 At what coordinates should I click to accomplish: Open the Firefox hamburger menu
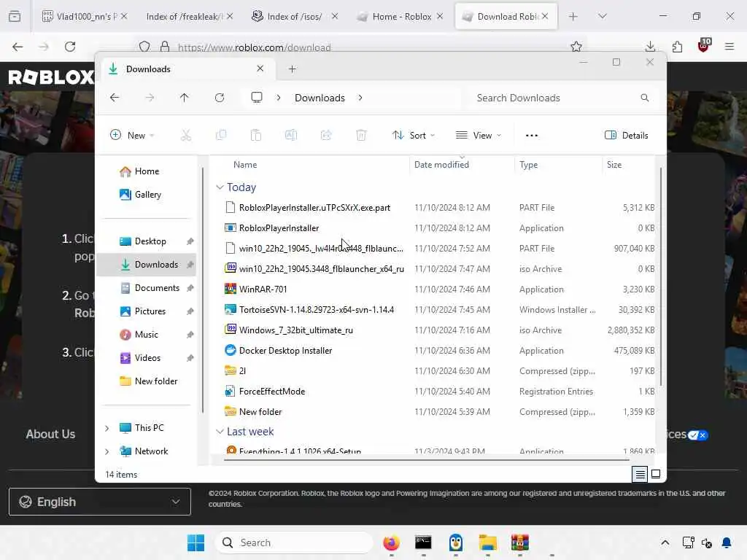point(729,47)
